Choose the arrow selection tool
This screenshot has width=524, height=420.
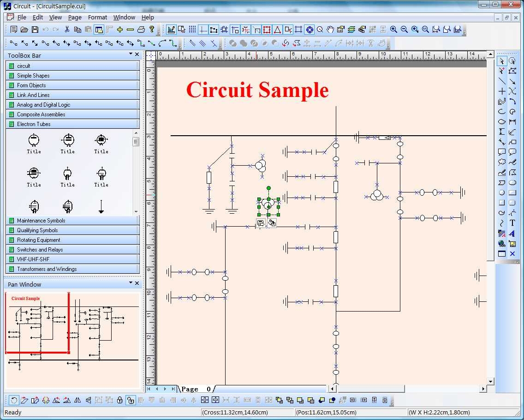tap(502, 60)
